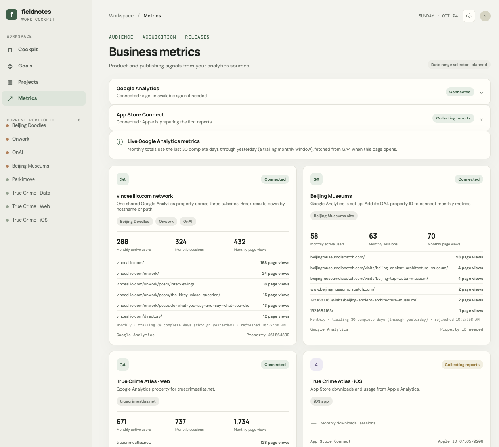Click the status pill below top bar

pos(459,65)
